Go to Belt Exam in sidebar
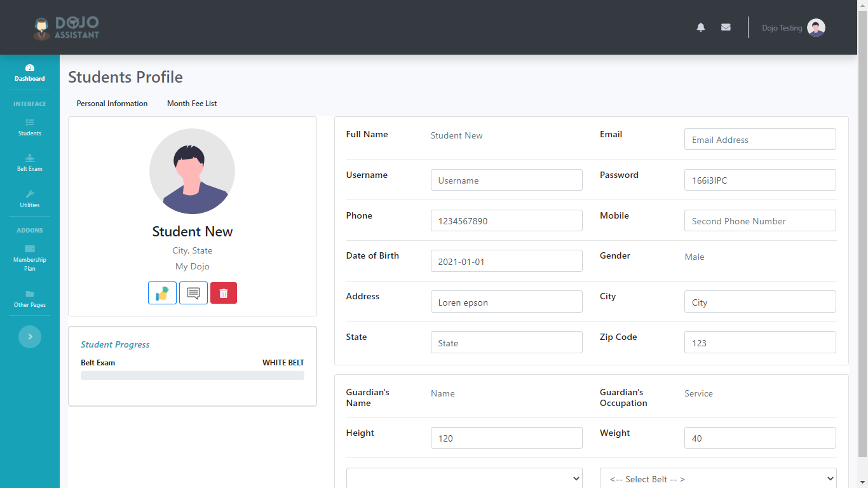The width and height of the screenshot is (868, 488). [x=30, y=163]
